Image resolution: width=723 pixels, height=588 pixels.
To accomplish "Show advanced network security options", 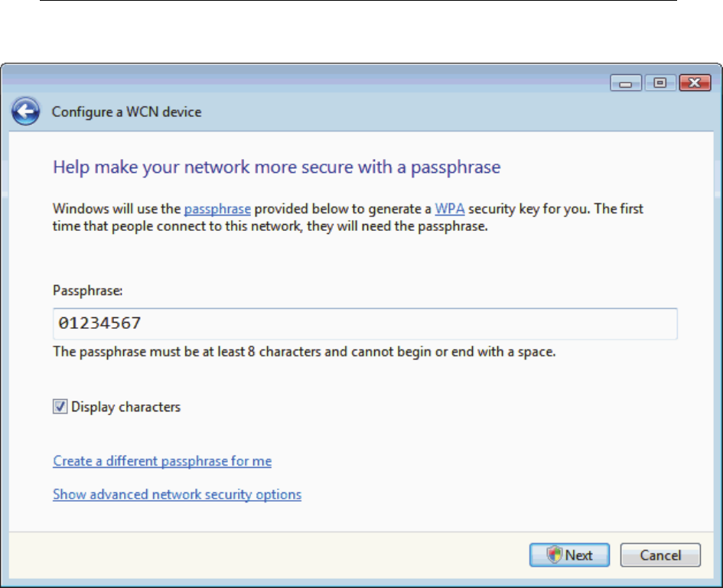I will click(177, 495).
